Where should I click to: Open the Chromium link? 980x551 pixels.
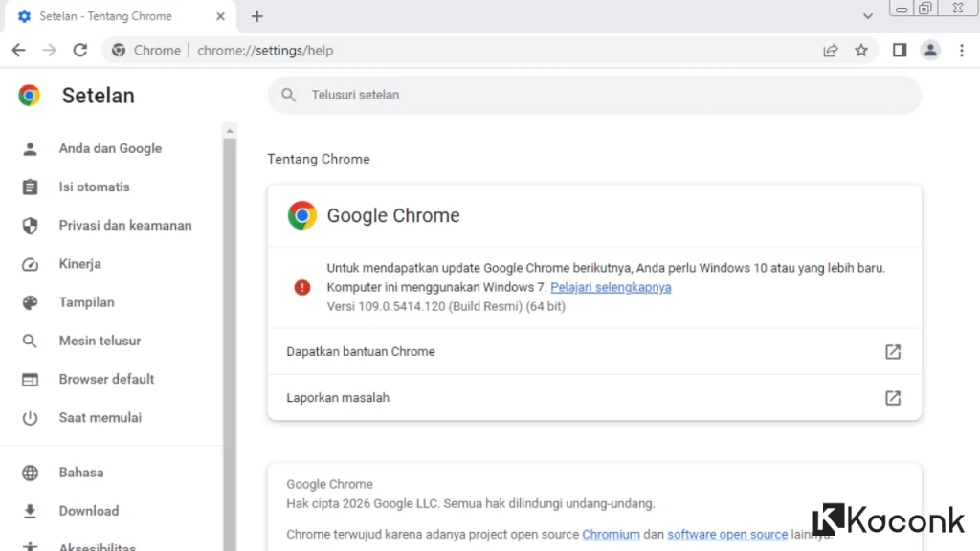point(611,534)
